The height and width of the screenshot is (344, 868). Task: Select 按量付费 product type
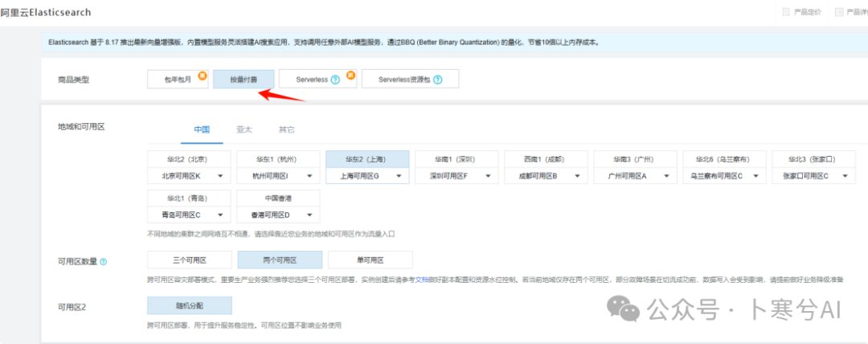click(x=244, y=79)
